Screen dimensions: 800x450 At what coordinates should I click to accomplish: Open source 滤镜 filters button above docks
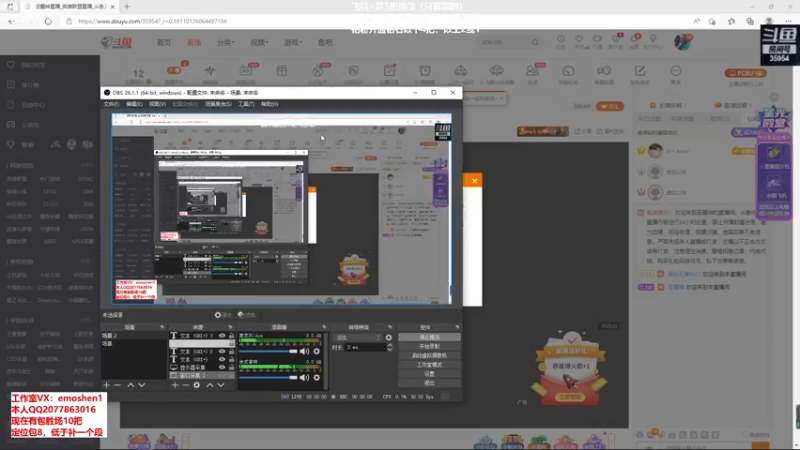[x=247, y=315]
